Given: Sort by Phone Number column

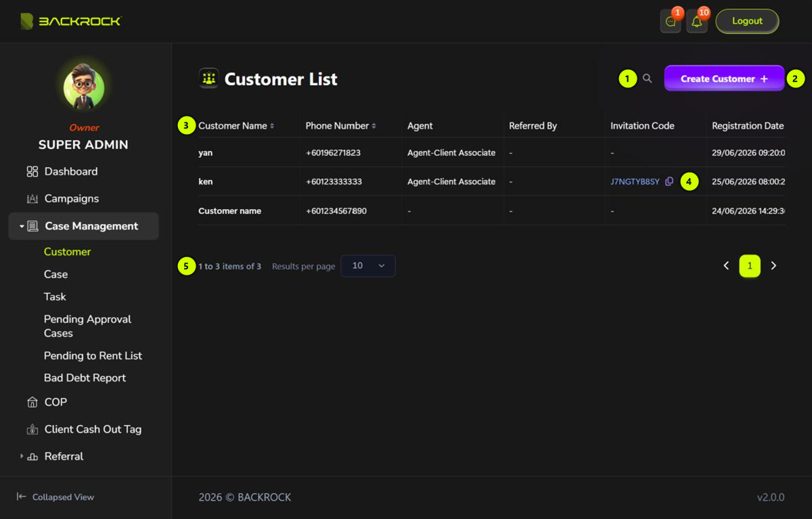Looking at the screenshot, I should (341, 126).
